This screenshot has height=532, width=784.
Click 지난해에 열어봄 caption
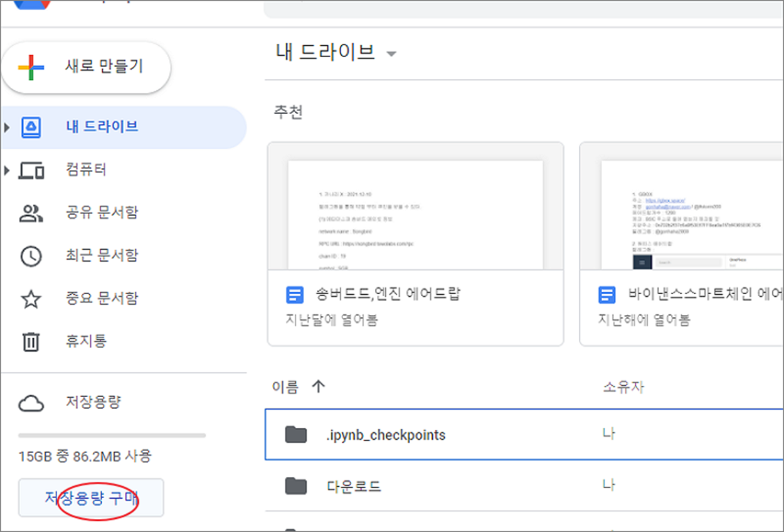pyautogui.click(x=644, y=320)
